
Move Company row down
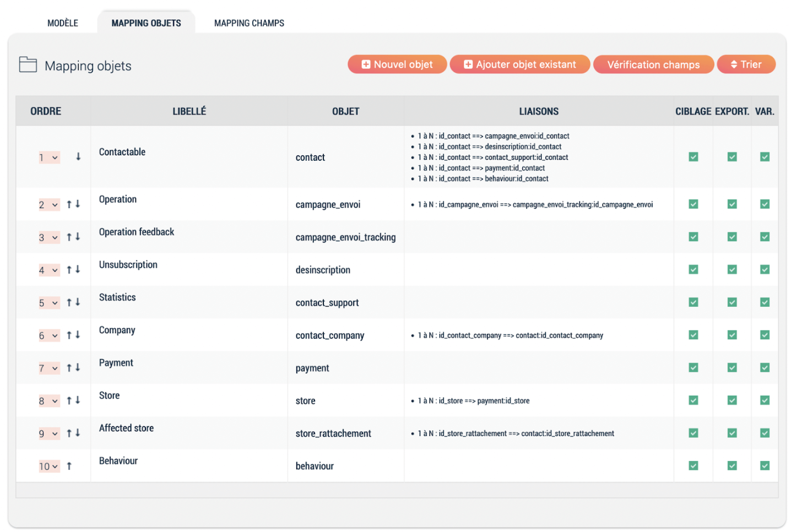coord(78,335)
